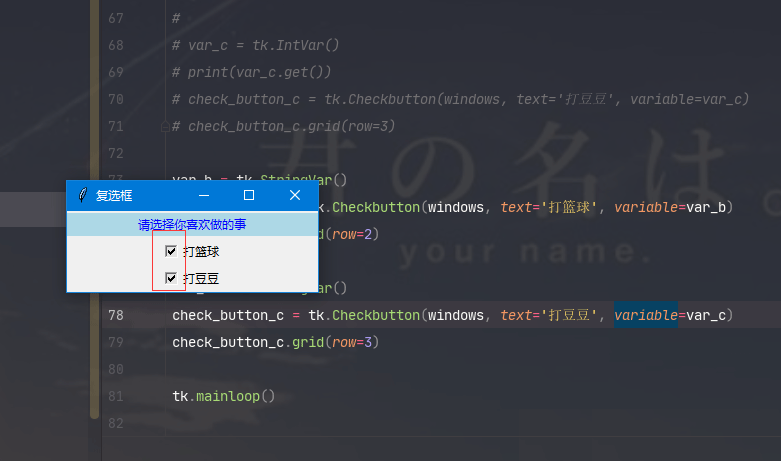Click the '打篮球' string in the code
781x461 pixels.
click(566, 207)
